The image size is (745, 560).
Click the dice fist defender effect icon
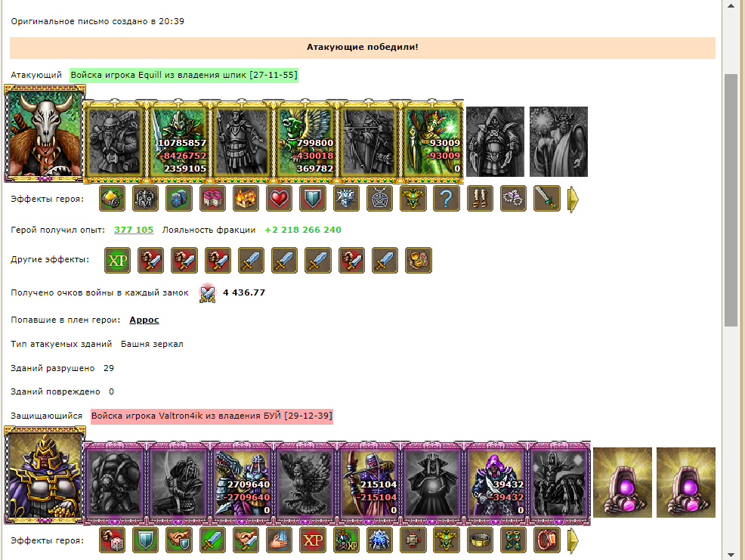point(112,540)
